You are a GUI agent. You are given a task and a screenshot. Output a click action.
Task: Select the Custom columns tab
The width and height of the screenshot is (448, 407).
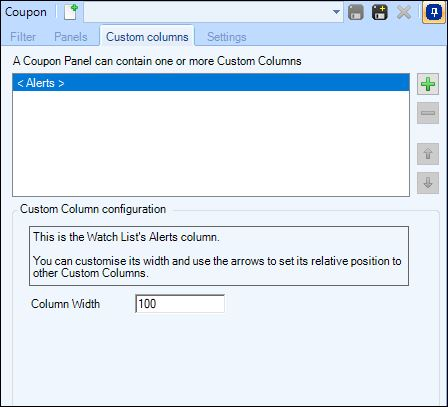[x=147, y=37]
